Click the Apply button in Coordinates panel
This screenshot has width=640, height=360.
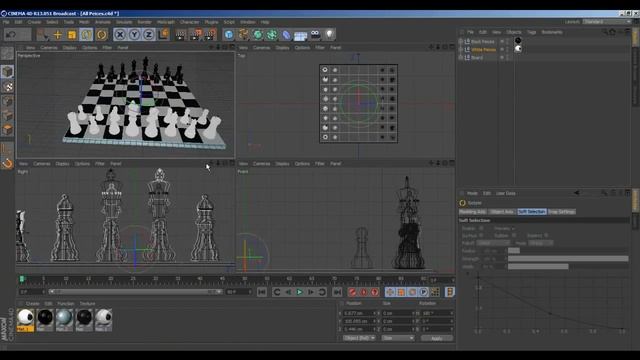click(437, 338)
